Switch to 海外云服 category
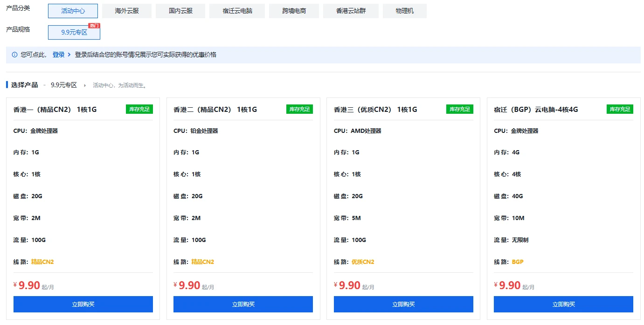Screen dimensions: 644x325 [127, 11]
